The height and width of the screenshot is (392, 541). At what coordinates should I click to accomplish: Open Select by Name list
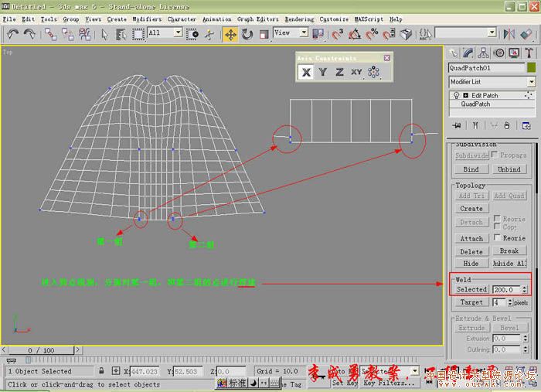(121, 34)
